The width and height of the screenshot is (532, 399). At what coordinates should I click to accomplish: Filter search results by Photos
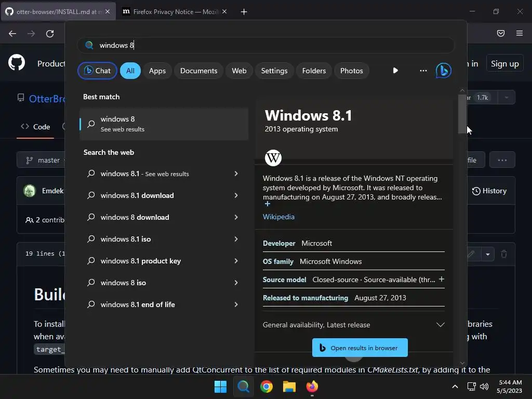pos(352,71)
